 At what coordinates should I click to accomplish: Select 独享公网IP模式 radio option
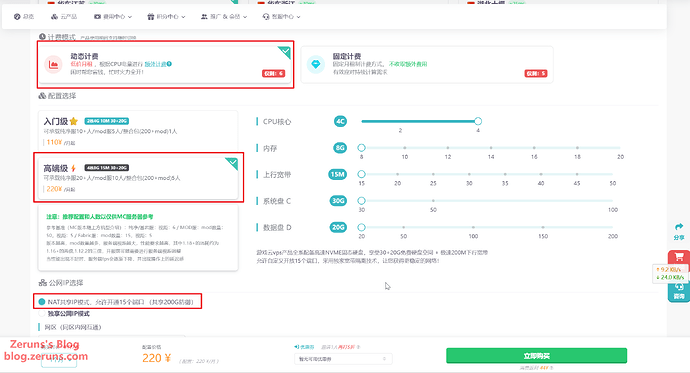42,314
